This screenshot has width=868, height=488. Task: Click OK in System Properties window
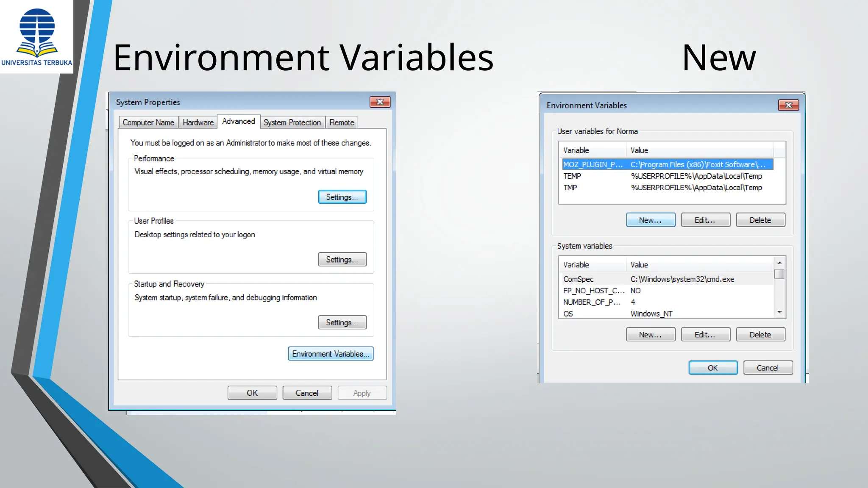252,393
